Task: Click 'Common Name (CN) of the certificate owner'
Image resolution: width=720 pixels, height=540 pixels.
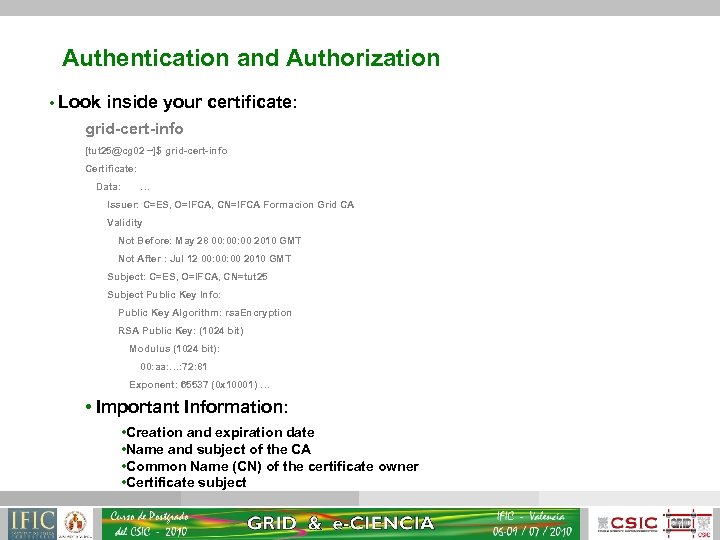Action: coord(272,466)
